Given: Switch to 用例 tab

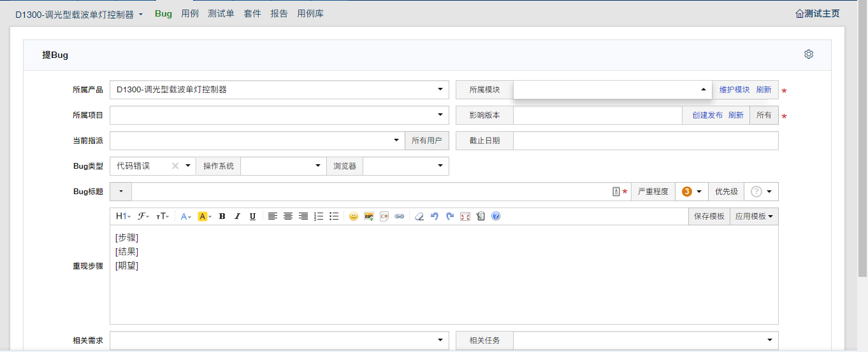Looking at the screenshot, I should pos(190,13).
